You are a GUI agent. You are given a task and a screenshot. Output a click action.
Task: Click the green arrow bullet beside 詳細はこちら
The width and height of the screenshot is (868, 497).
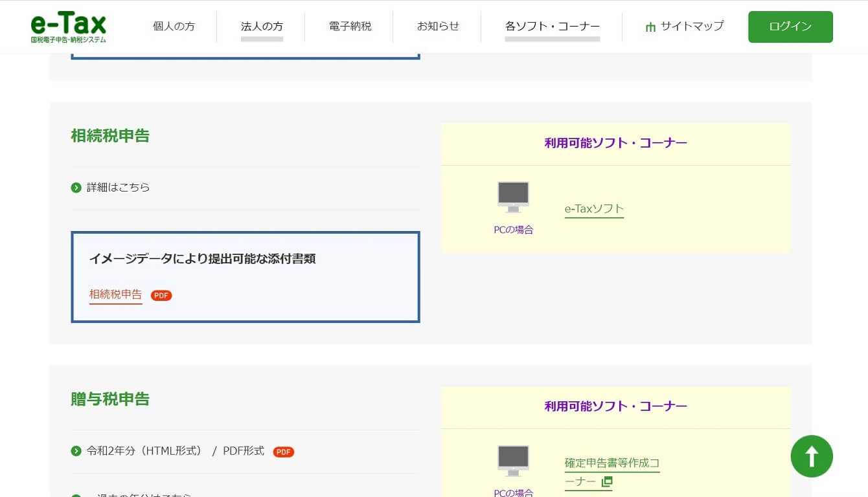(x=76, y=188)
